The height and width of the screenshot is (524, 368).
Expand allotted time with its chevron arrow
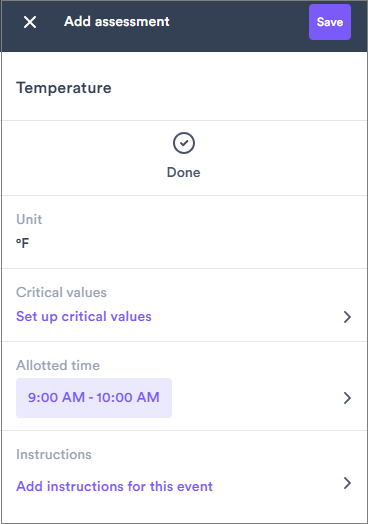[347, 398]
